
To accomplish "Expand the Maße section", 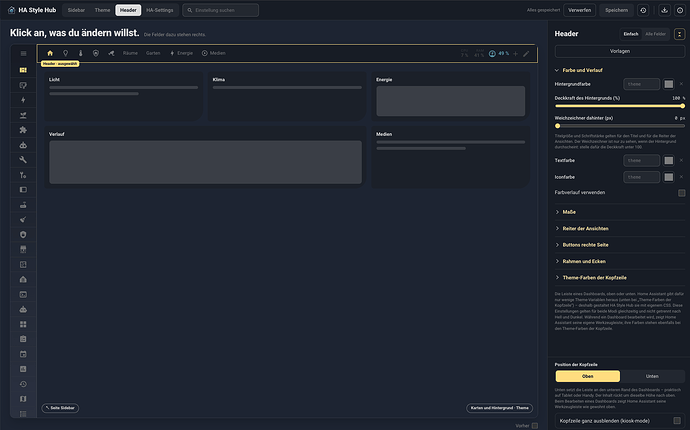I will coord(620,212).
